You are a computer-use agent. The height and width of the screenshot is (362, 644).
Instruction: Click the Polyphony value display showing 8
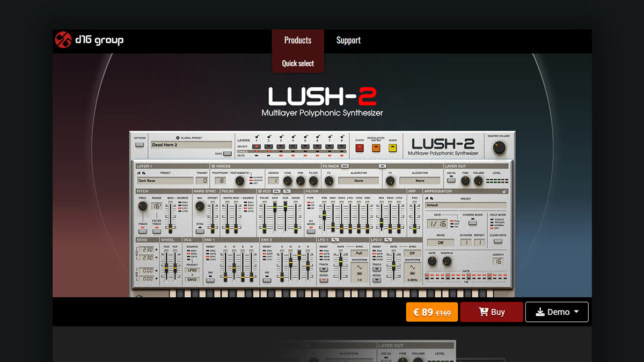coord(220,181)
